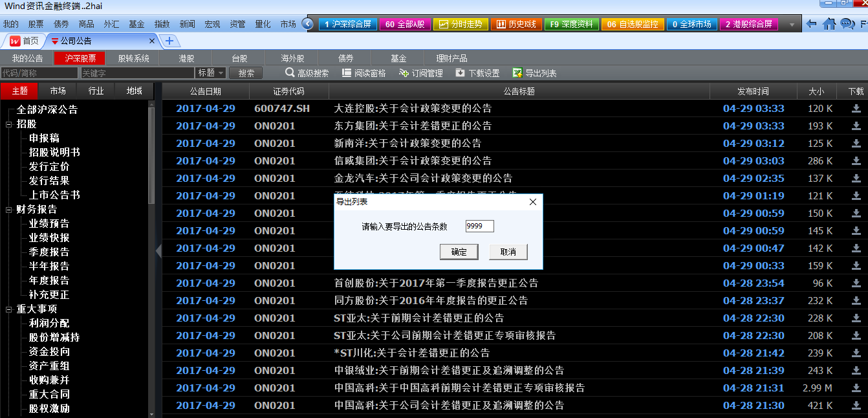This screenshot has height=418, width=868.
Task: Switch to the 理财产品 tab
Action: click(451, 58)
